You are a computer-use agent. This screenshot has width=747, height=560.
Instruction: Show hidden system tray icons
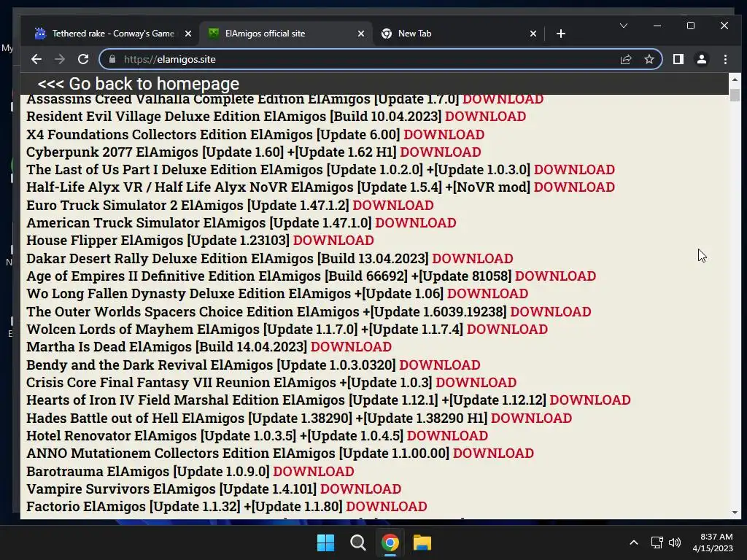pyautogui.click(x=634, y=542)
